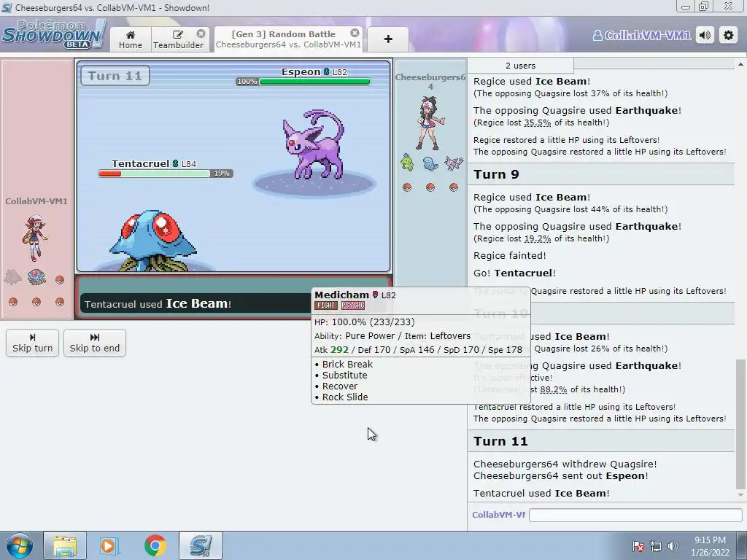Close the Gen 3 Random Battle tab
This screenshot has height=560, width=747.
point(355,33)
